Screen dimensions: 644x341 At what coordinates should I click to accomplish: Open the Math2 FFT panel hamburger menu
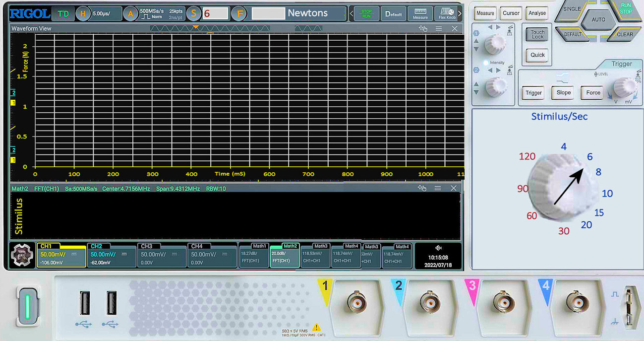(x=438, y=188)
